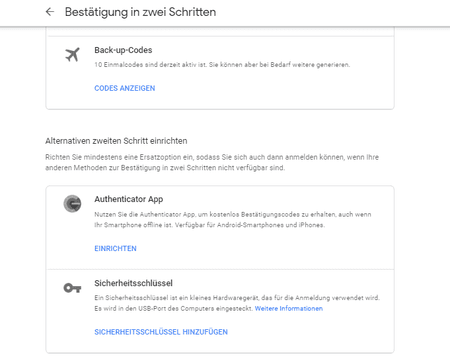The height and width of the screenshot is (361, 450).
Task: Click the Authenticator App round icon
Action: pos(72,204)
